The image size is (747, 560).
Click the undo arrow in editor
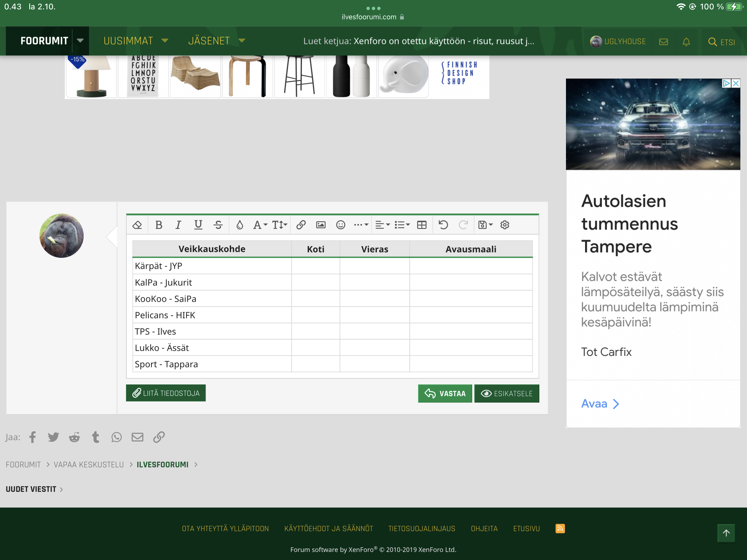coord(443,225)
